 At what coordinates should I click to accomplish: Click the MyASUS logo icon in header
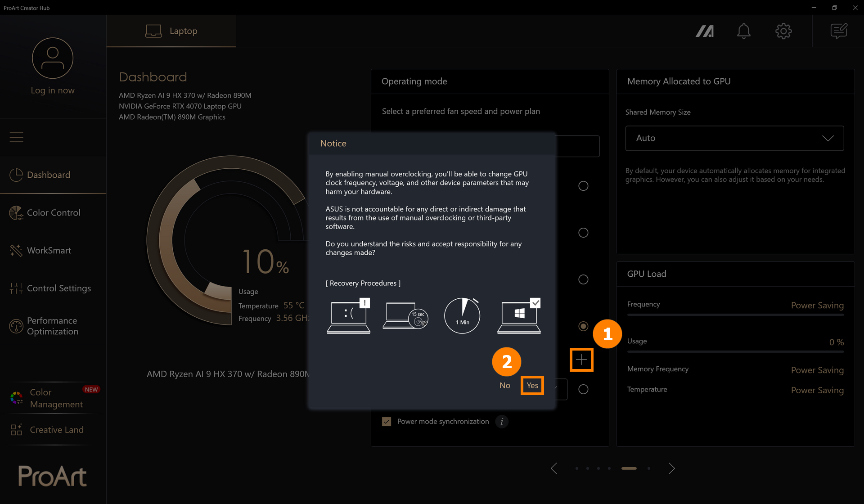pos(705,31)
